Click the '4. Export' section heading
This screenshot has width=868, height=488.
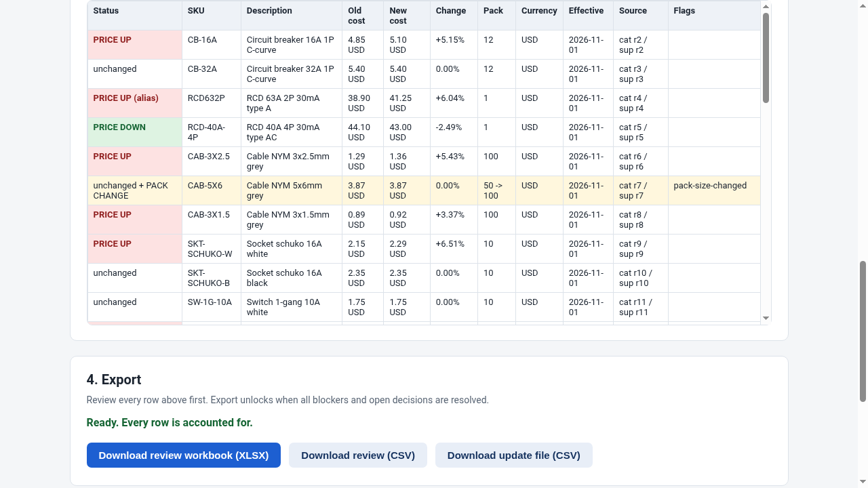tap(114, 380)
